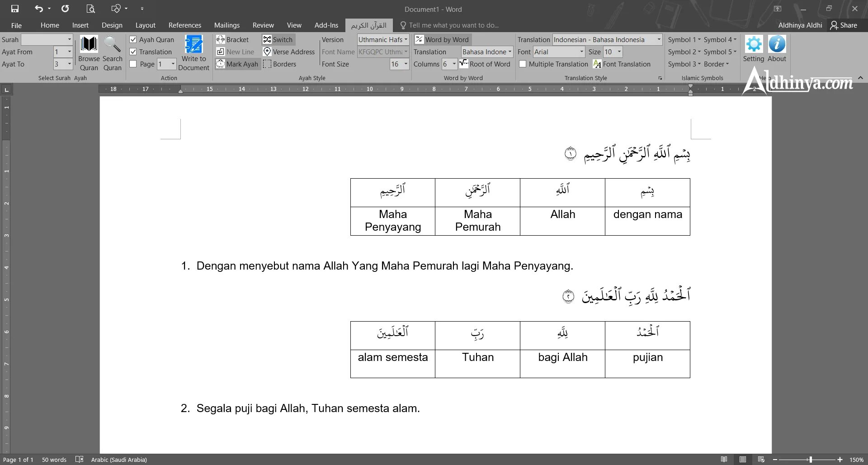Click the Save icon in quick access toolbar
The width and height of the screenshot is (868, 465).
click(x=15, y=9)
